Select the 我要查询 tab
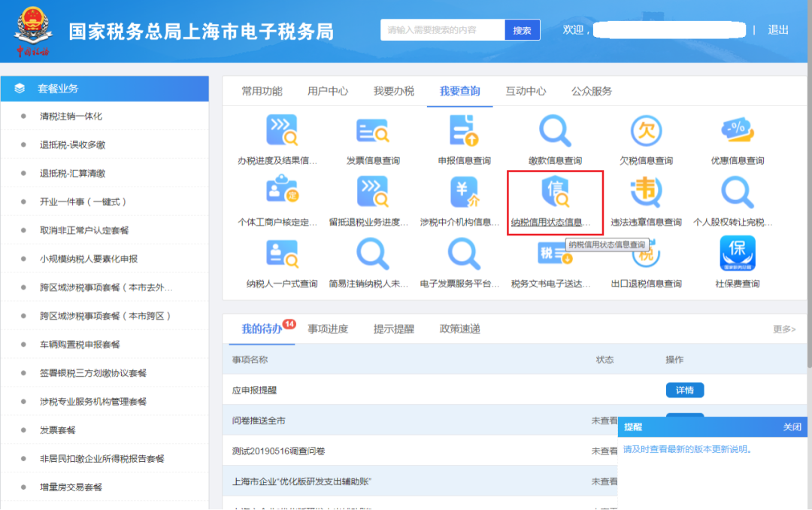812x510 pixels. (460, 91)
